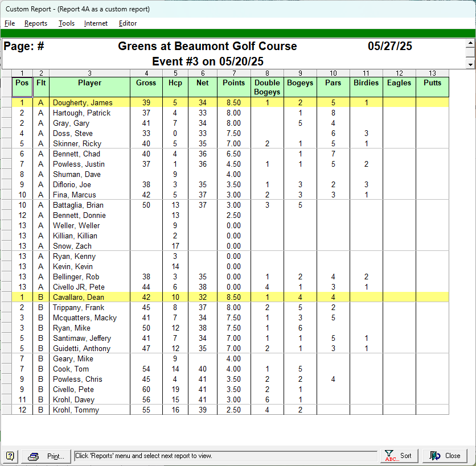Click the printer icon to print report

click(x=34, y=456)
